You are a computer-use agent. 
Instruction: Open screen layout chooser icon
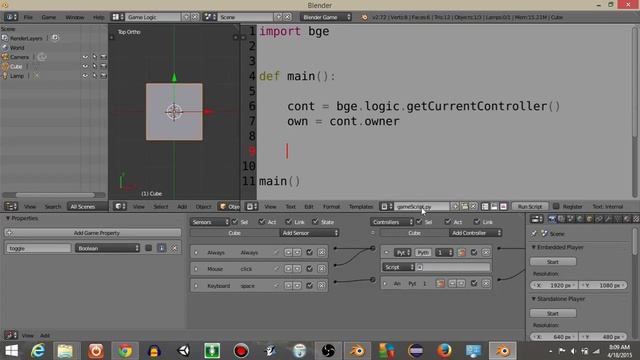tap(118, 17)
